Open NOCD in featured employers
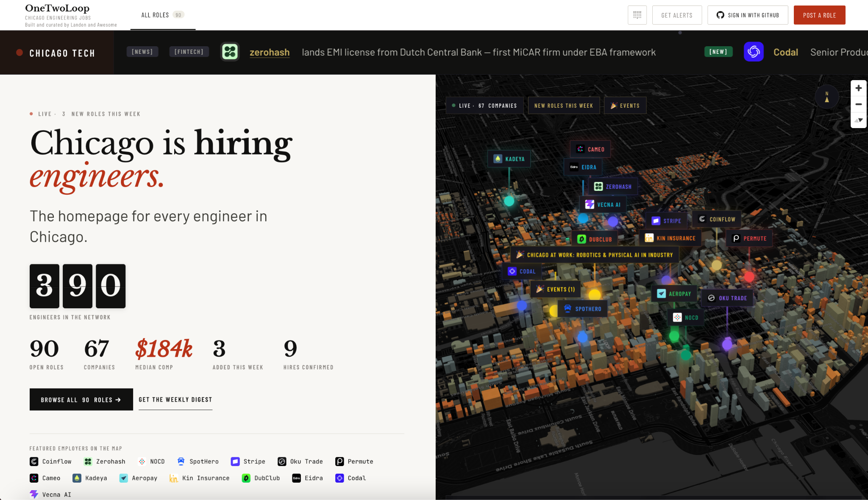 [151, 461]
